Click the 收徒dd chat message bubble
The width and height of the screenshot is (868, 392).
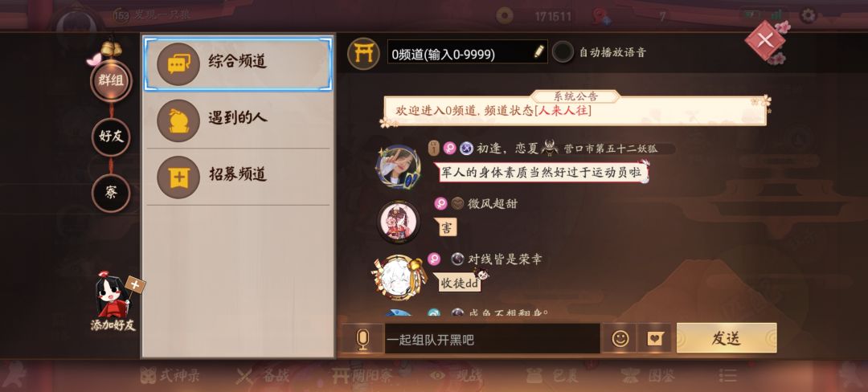pos(460,283)
